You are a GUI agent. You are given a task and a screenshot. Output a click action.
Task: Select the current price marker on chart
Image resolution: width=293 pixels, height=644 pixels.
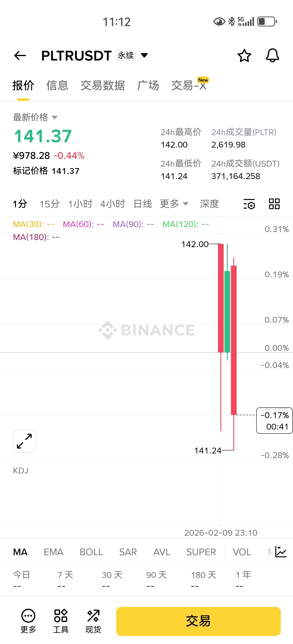tap(274, 421)
